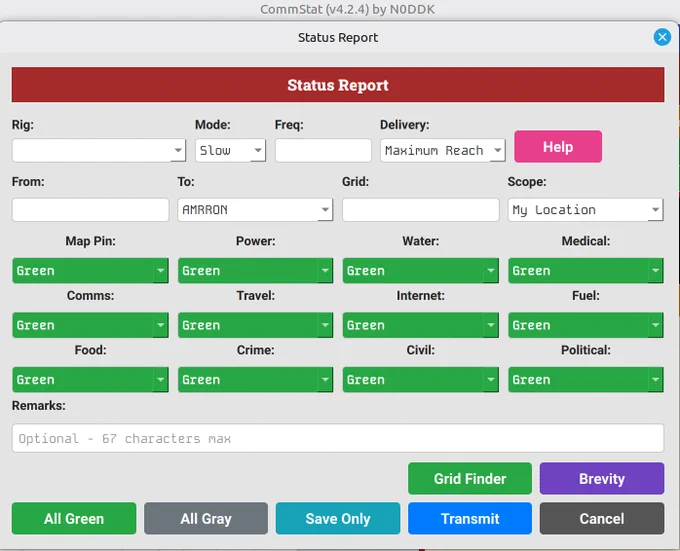Click the Cancel button
The height and width of the screenshot is (551, 680).
[x=602, y=518]
